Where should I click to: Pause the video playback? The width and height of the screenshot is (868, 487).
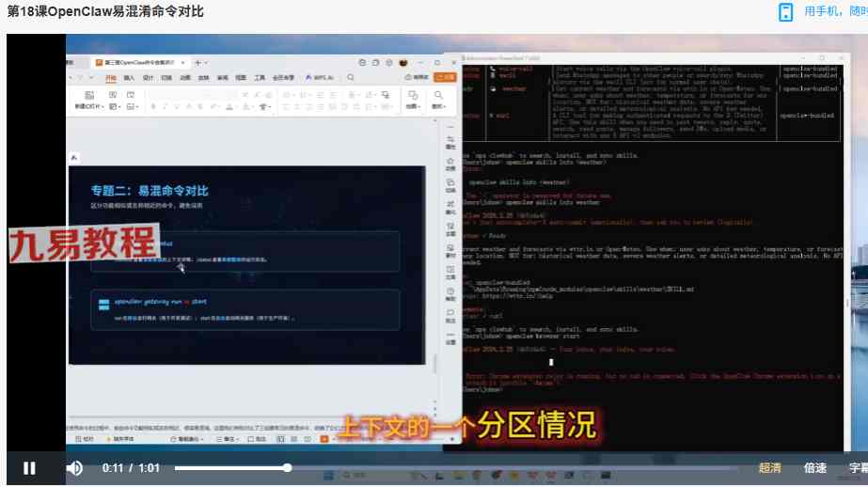point(29,468)
